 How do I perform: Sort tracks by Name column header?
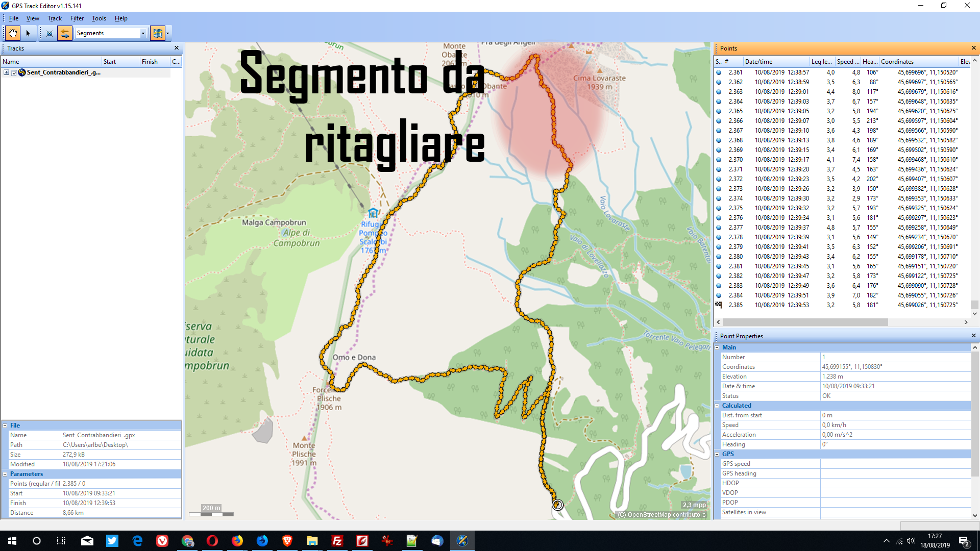click(51, 62)
